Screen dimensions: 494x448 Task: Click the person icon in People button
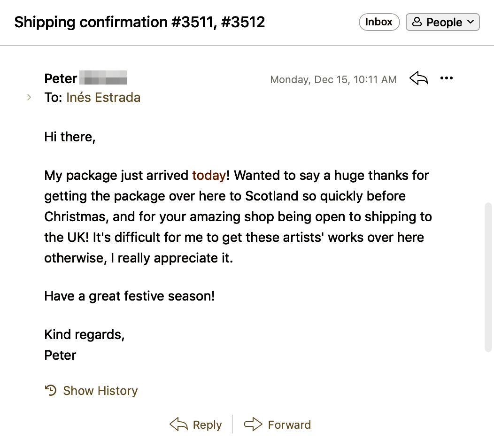pyautogui.click(x=417, y=22)
